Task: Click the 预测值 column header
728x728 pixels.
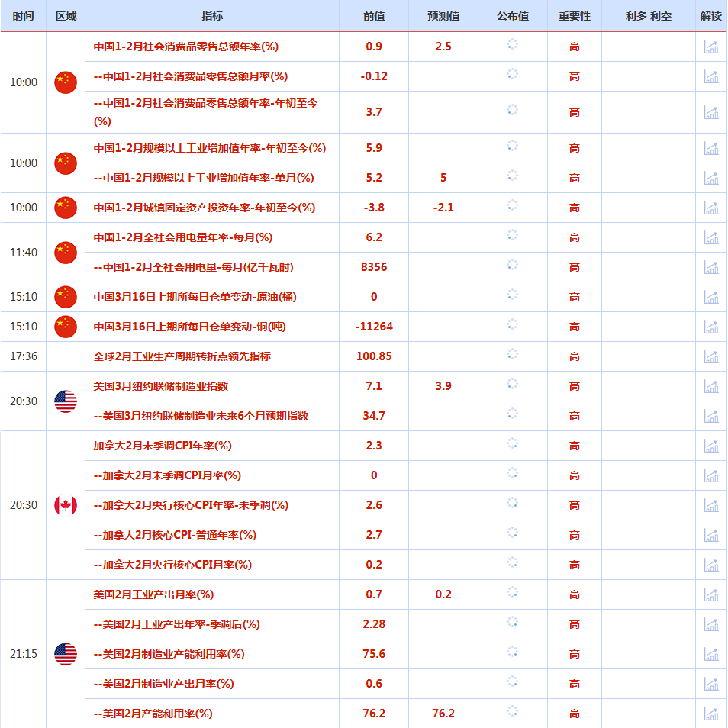Action: click(x=443, y=16)
